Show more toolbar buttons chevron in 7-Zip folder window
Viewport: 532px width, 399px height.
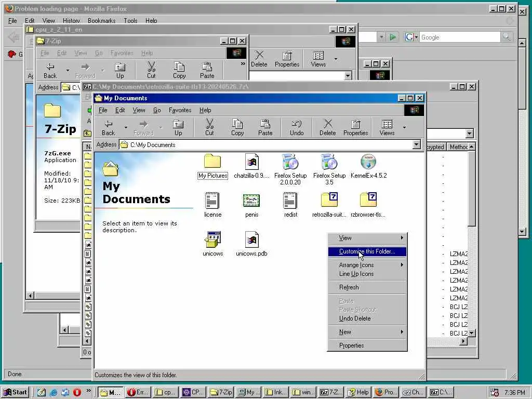(243, 63)
